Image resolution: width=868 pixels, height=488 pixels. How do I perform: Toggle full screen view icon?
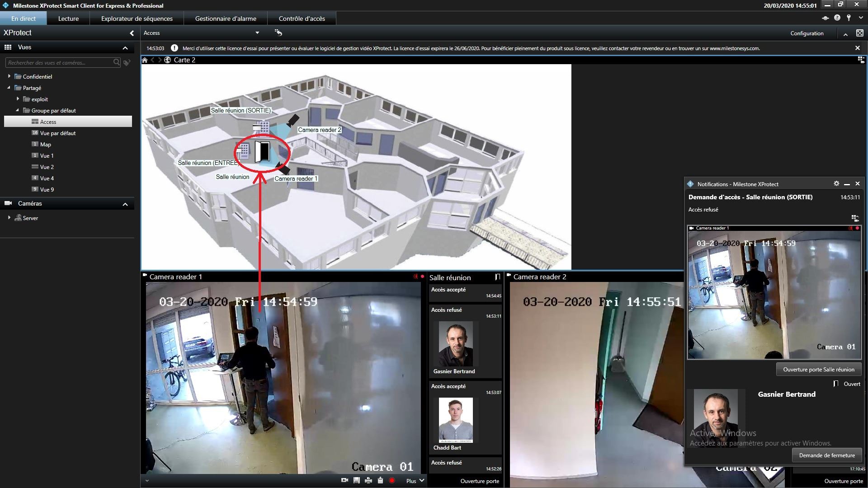pos(859,33)
